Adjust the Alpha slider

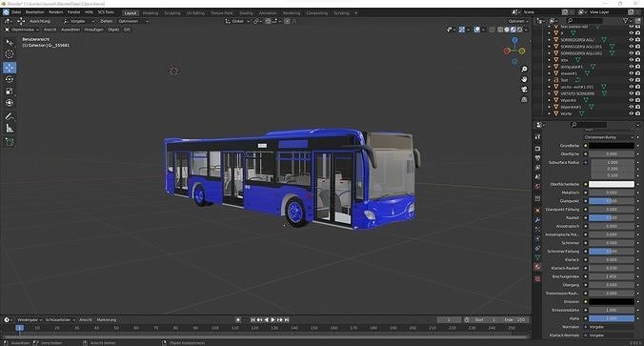pyautogui.click(x=612, y=318)
